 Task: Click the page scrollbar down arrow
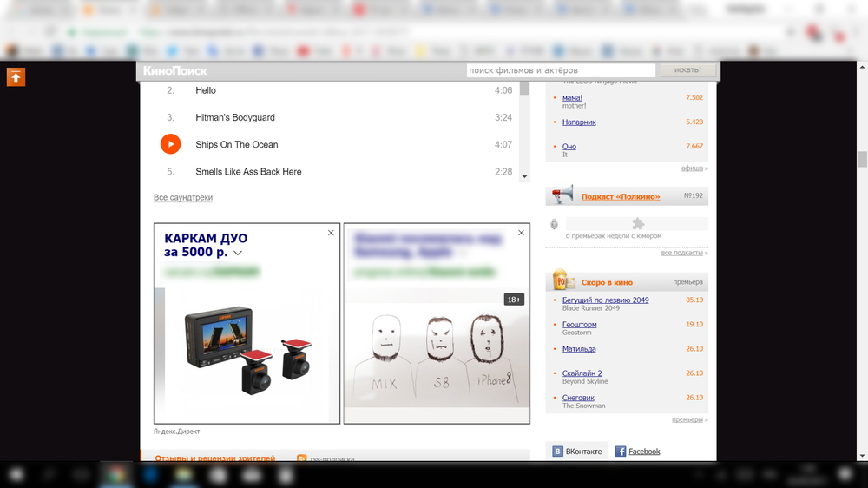(862, 456)
